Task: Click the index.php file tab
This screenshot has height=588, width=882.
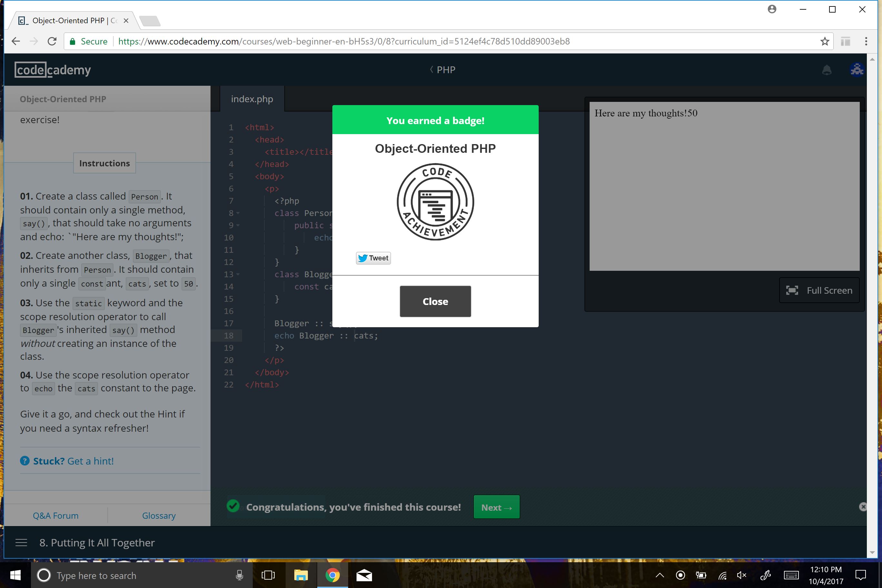Action: tap(252, 98)
